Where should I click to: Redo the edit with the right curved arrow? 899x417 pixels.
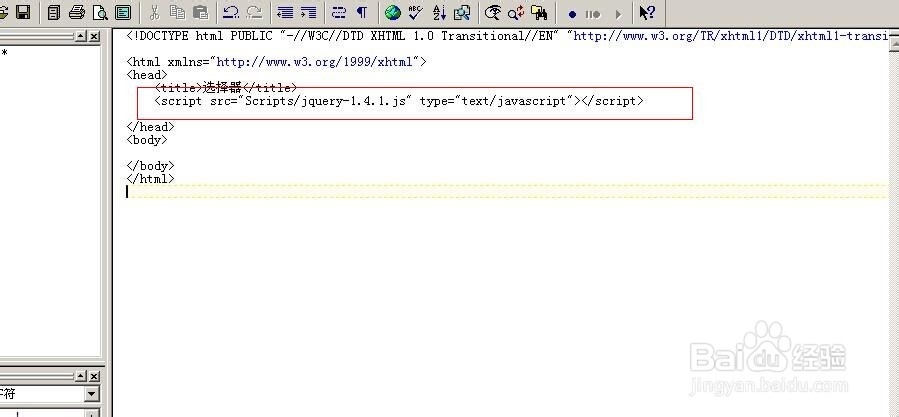click(254, 12)
